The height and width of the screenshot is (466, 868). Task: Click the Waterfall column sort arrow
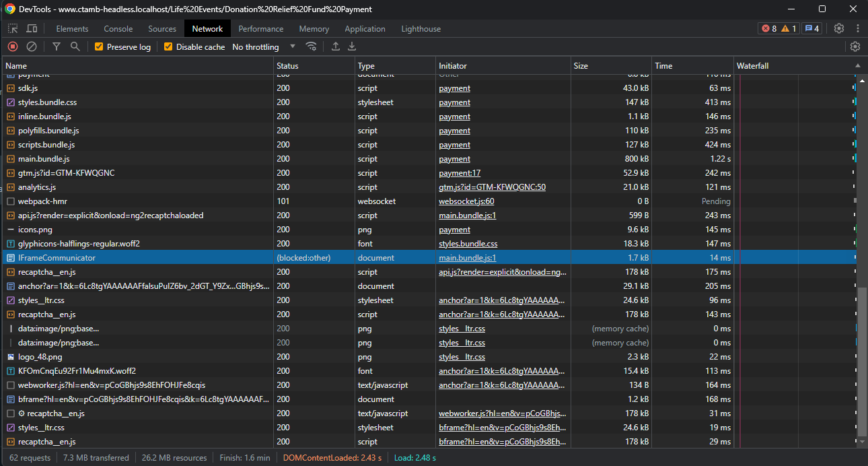(x=858, y=66)
